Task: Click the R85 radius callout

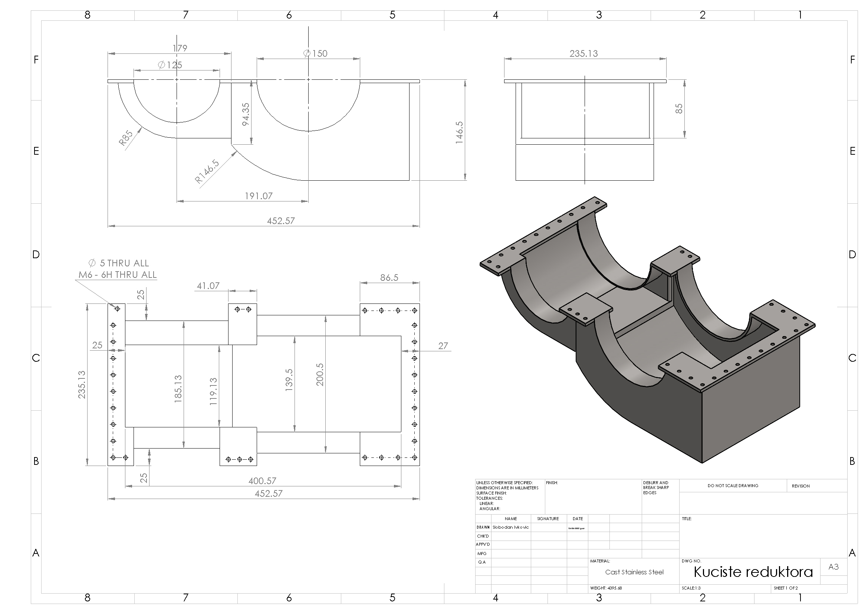Action: click(126, 138)
